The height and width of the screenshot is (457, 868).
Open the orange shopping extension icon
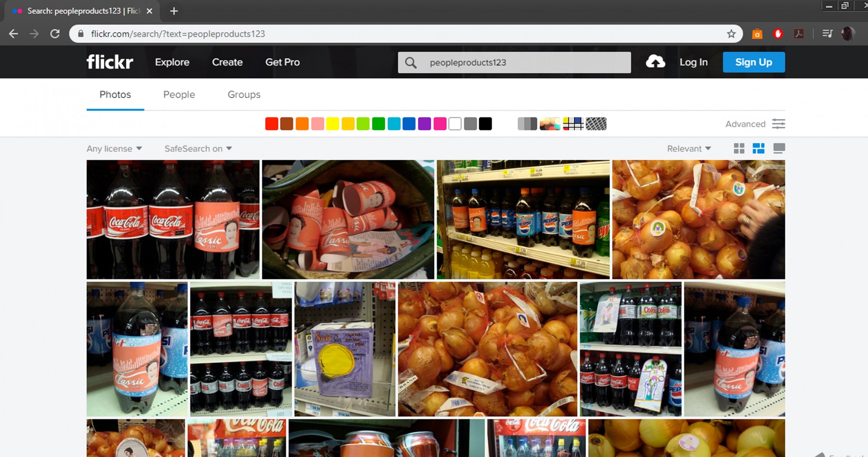click(x=757, y=34)
